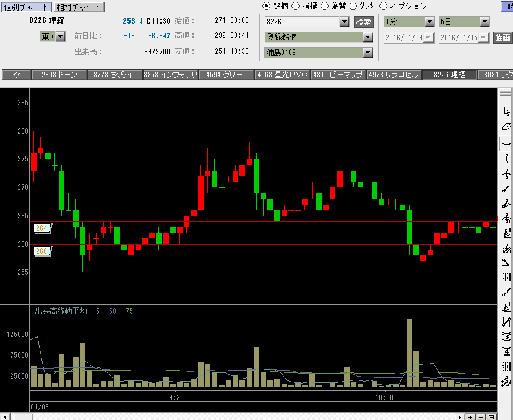Select the Gann fan tool
The height and width of the screenshot is (420, 513).
(x=506, y=307)
